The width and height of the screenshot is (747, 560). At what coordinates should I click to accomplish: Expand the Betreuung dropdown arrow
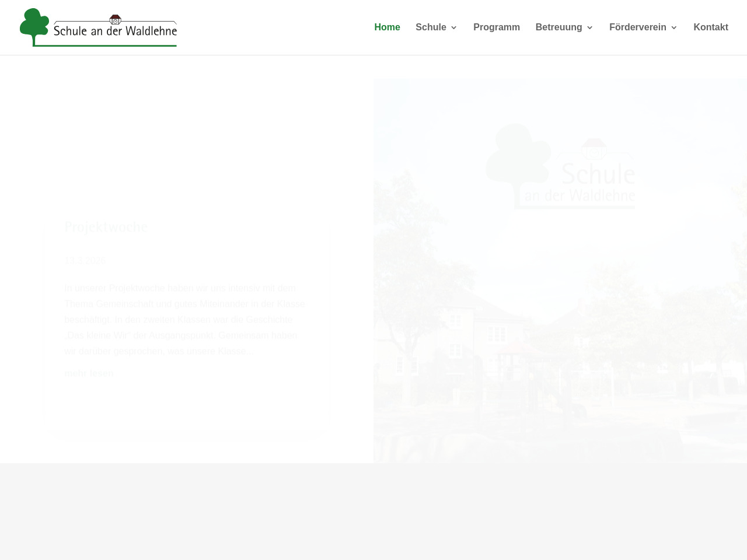coord(589,27)
